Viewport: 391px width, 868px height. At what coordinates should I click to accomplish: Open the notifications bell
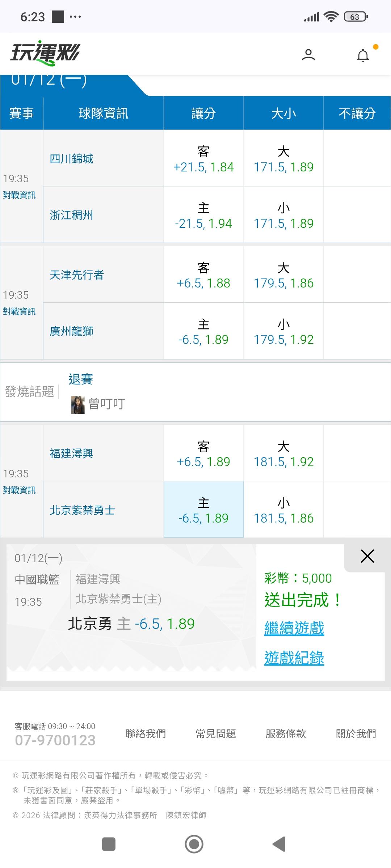coord(363,56)
